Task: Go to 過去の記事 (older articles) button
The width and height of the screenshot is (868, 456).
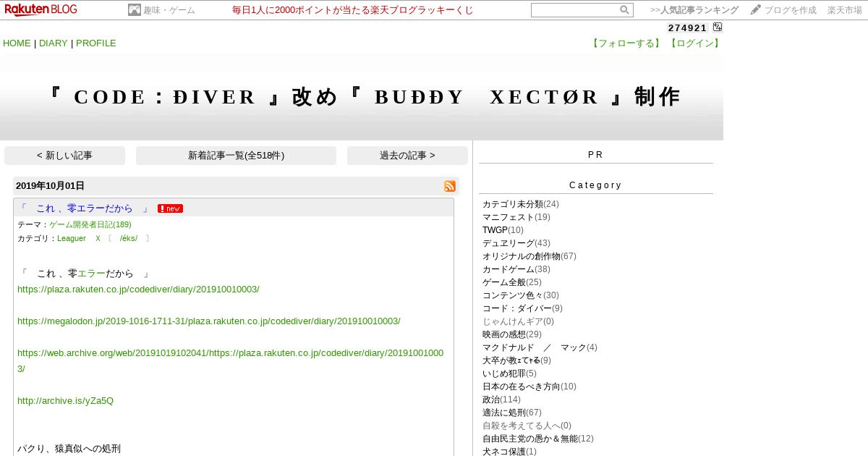Action: point(407,156)
